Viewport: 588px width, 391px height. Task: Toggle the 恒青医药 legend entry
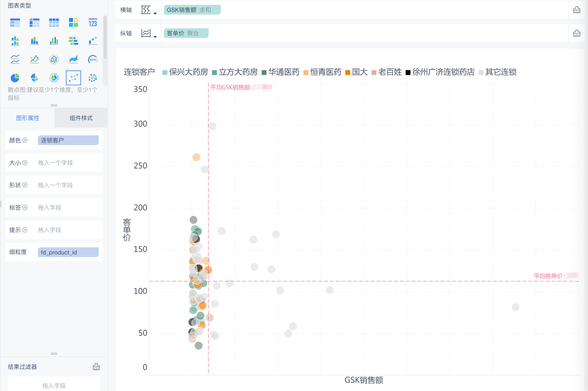(x=322, y=72)
